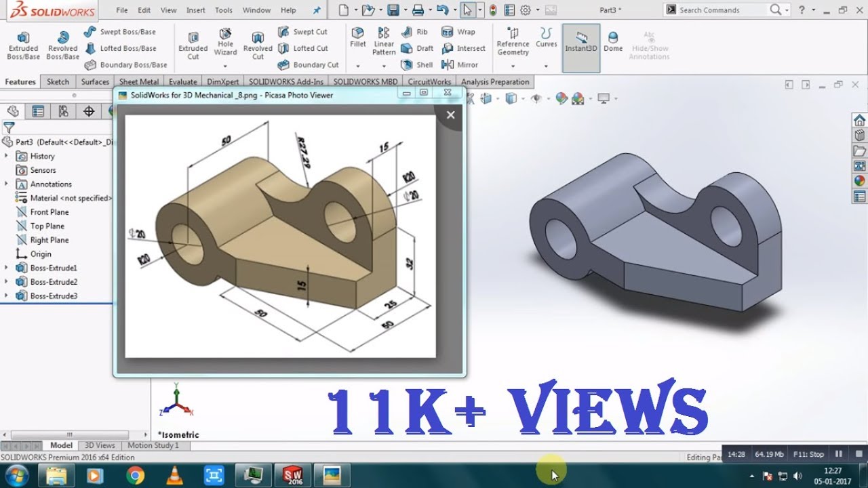Open the Fillet dropdown arrow
This screenshot has height=488, width=868.
point(357,66)
